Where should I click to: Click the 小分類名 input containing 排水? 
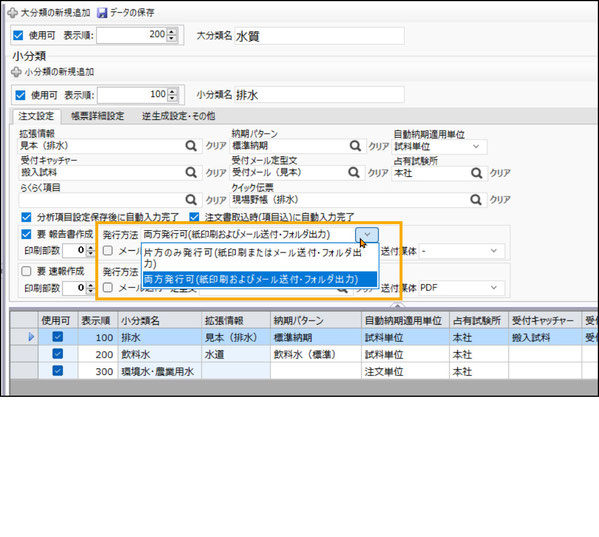(319, 95)
